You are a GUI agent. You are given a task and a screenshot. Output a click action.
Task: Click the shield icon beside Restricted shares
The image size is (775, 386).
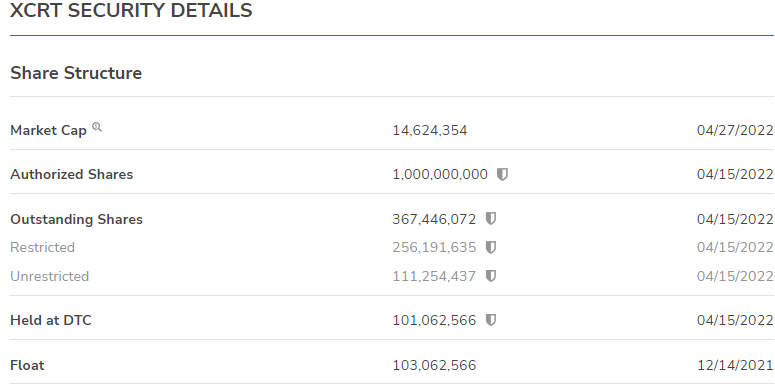tap(490, 247)
